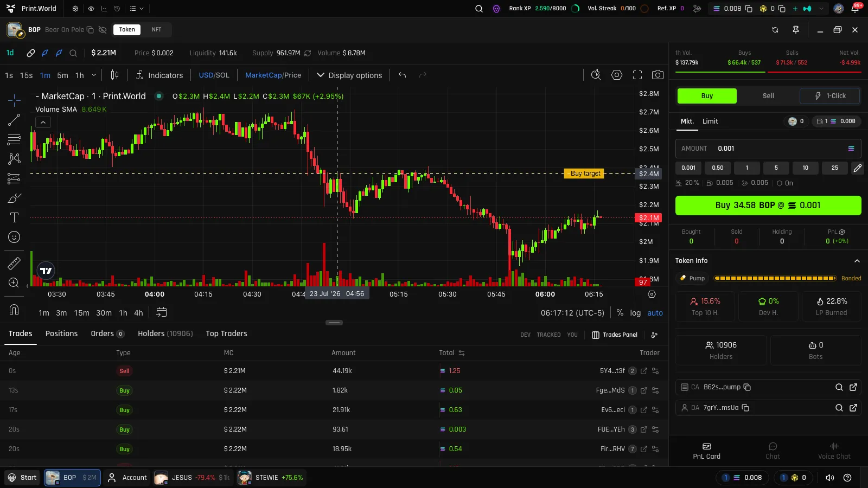Click the panel resize handle above Trades
868x488 pixels.
[x=334, y=323]
